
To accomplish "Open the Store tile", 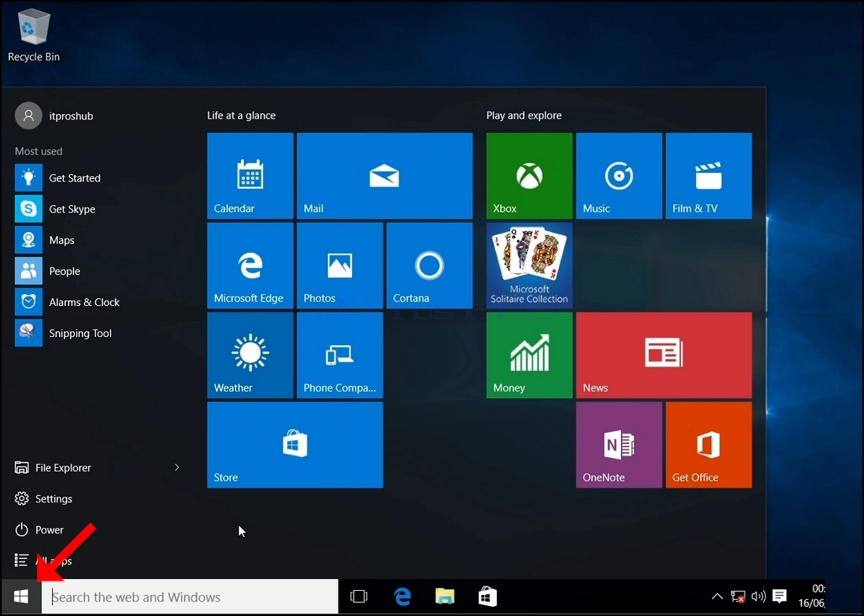I will click(x=295, y=445).
